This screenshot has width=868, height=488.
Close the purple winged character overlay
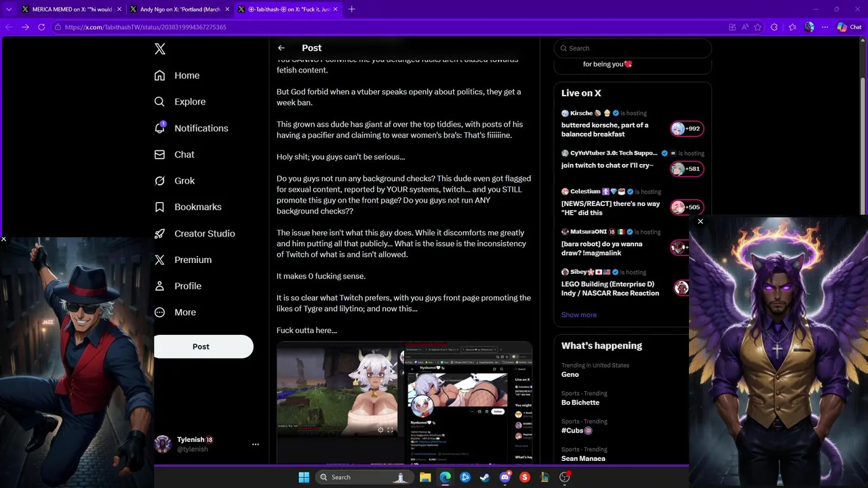pos(701,222)
